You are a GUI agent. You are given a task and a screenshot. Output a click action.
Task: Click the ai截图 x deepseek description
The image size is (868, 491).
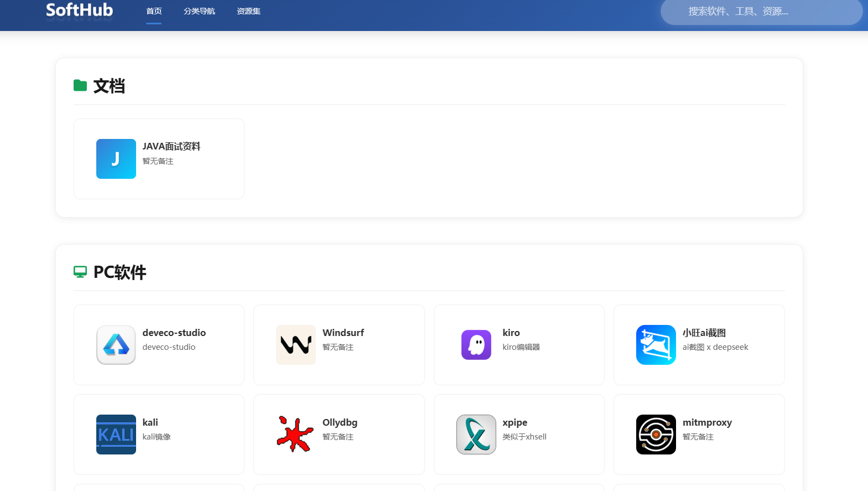(715, 347)
